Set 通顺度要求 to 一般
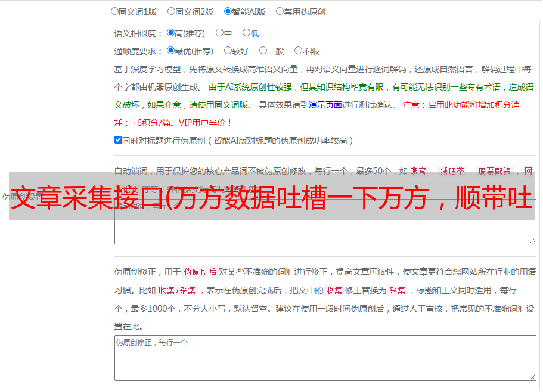The height and width of the screenshot is (392, 543). [263, 51]
